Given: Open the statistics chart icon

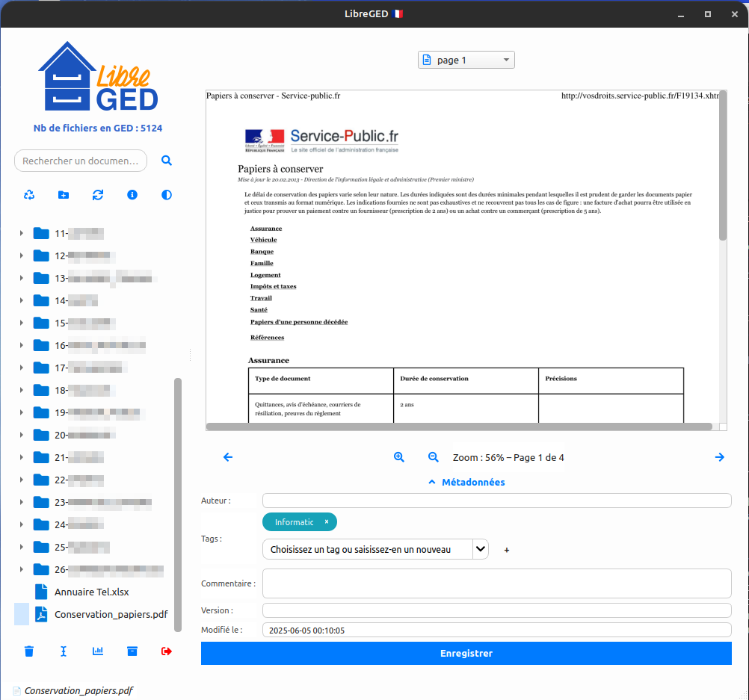Looking at the screenshot, I should coord(98,651).
